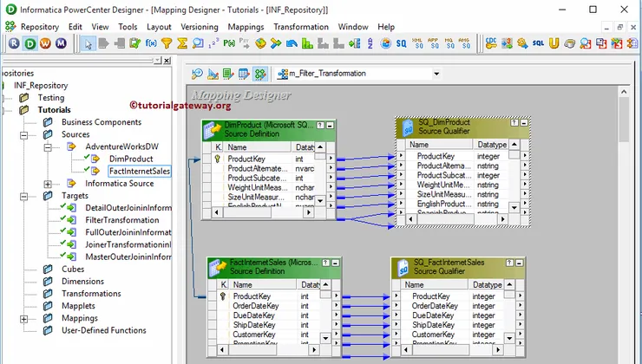The width and height of the screenshot is (642, 364).
Task: Select the Business Components folder
Action: click(x=102, y=122)
